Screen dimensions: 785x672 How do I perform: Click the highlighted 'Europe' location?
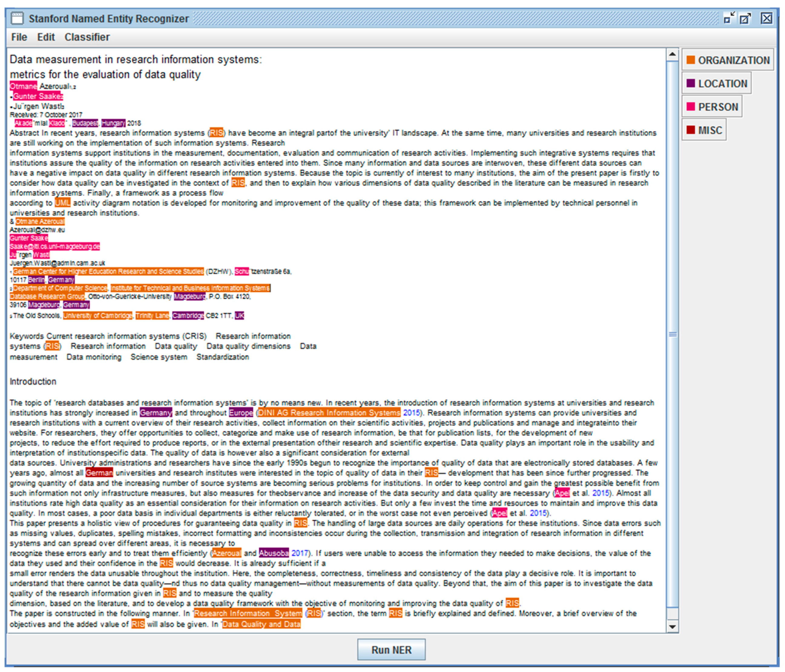click(x=241, y=412)
